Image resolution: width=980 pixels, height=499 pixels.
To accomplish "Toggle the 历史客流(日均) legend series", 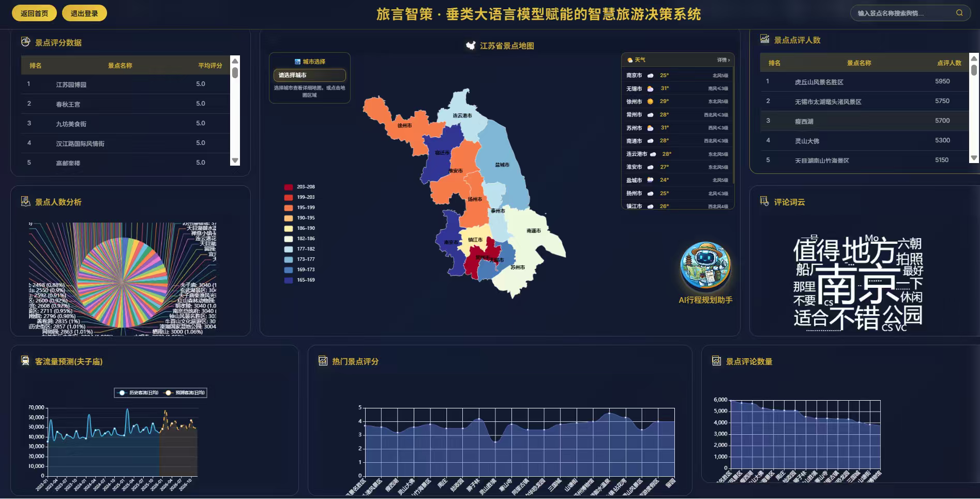I will (x=138, y=393).
